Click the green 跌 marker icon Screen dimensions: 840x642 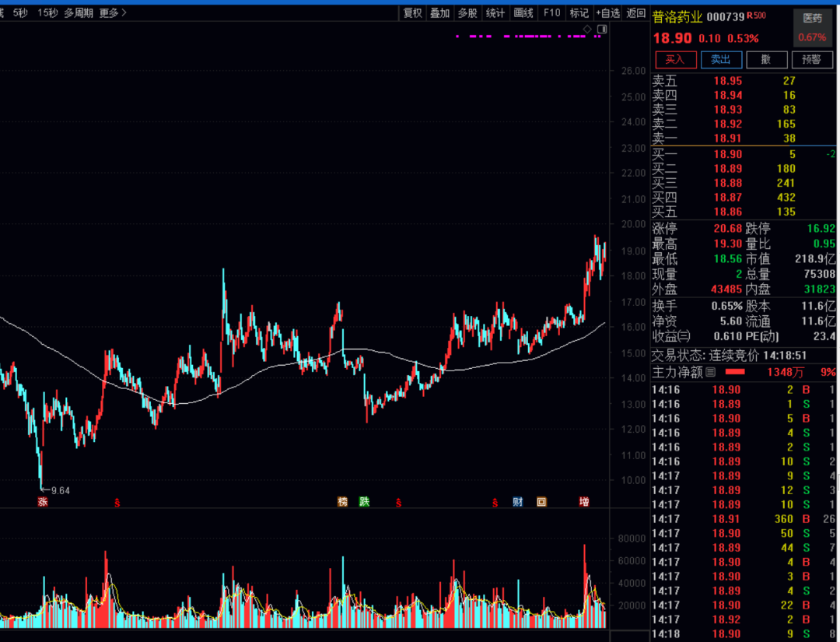[x=364, y=502]
